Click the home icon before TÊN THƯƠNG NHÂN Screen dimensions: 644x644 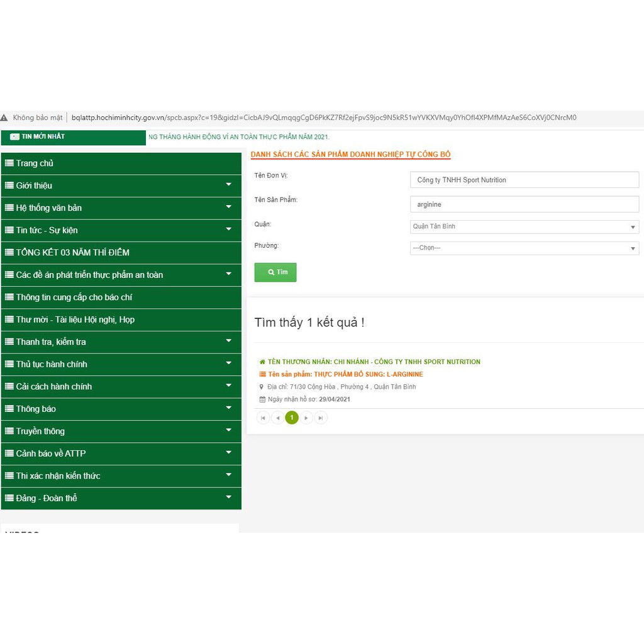point(262,362)
